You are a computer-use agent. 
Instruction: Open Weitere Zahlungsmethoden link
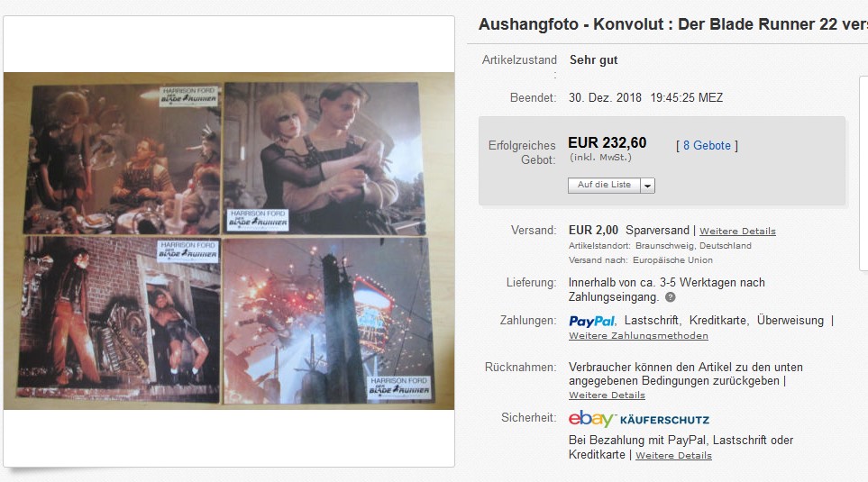click(638, 336)
